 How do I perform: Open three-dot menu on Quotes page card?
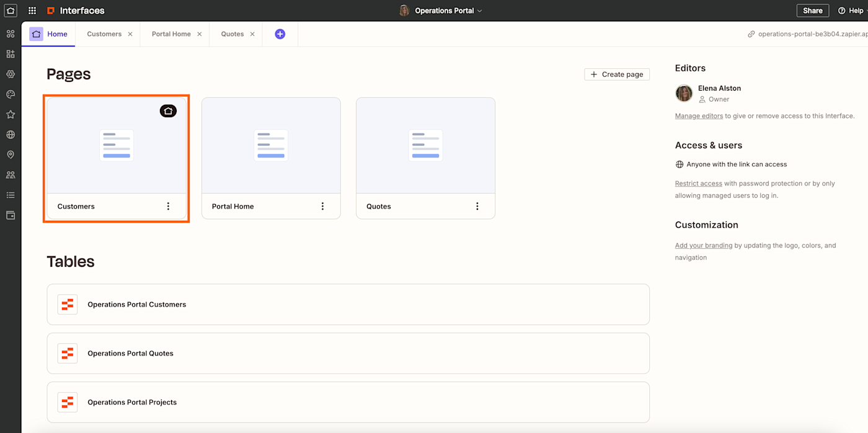pos(477,206)
